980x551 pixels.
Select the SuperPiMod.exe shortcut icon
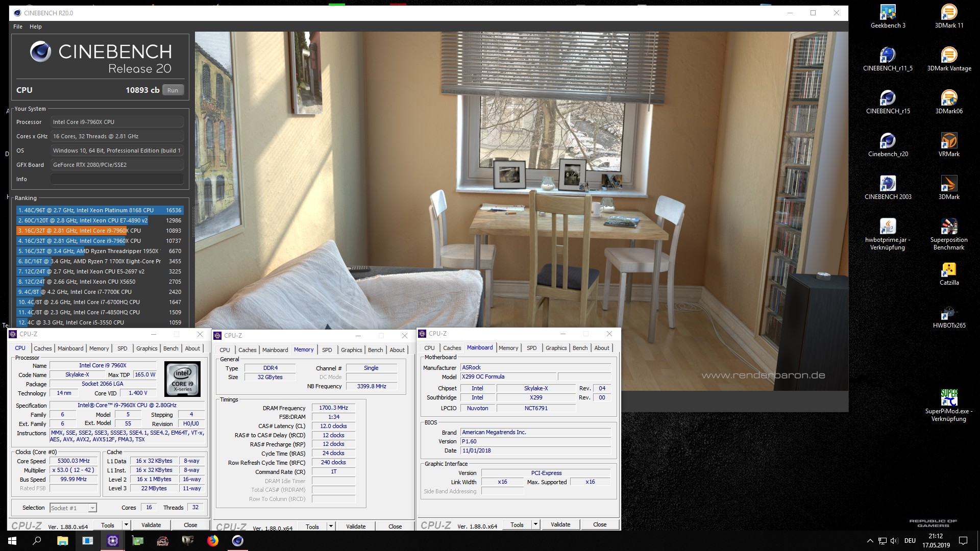point(949,406)
